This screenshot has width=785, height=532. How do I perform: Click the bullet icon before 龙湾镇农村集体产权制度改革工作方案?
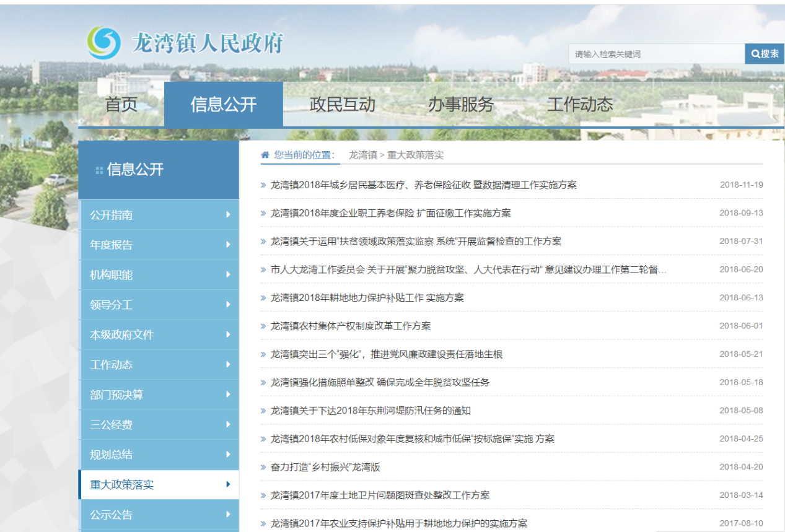click(x=263, y=326)
